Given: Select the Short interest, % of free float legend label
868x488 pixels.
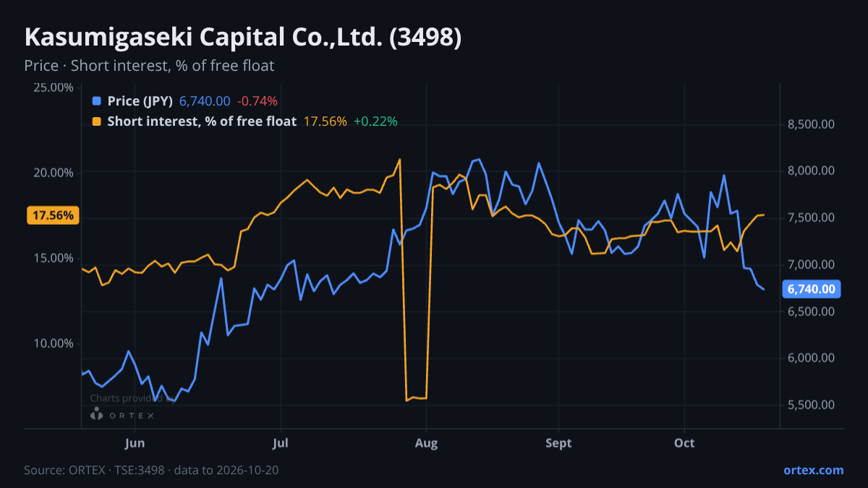Looking at the screenshot, I should pos(202,121).
